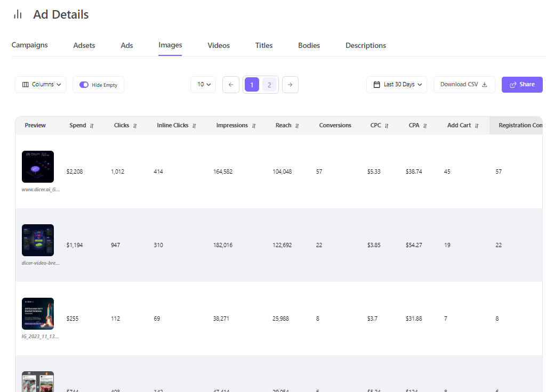The image size is (546, 392).
Task: Click the Ad Details page title
Action: pos(61,14)
